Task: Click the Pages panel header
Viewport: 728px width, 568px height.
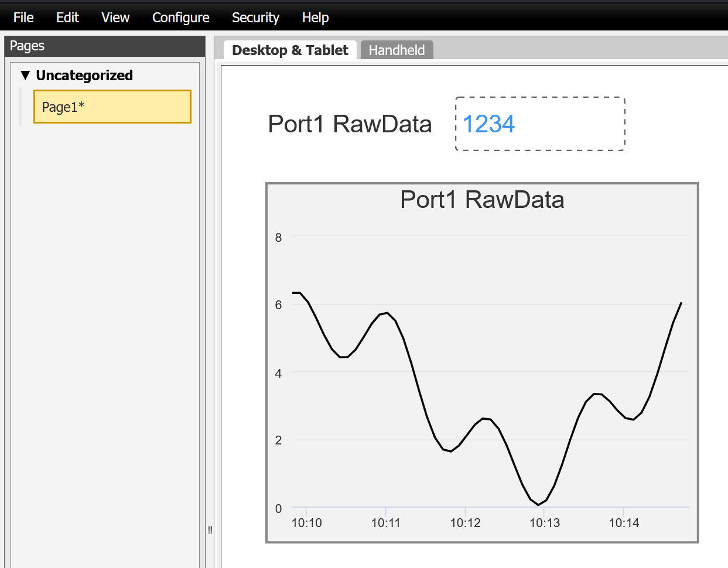Action: pos(105,46)
